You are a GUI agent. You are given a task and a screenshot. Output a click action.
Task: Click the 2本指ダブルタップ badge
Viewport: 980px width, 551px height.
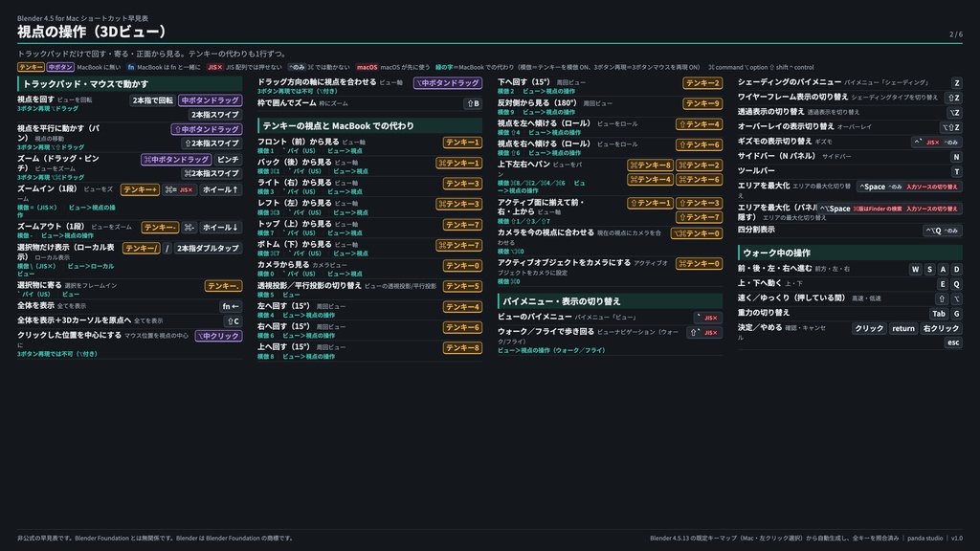(208, 248)
